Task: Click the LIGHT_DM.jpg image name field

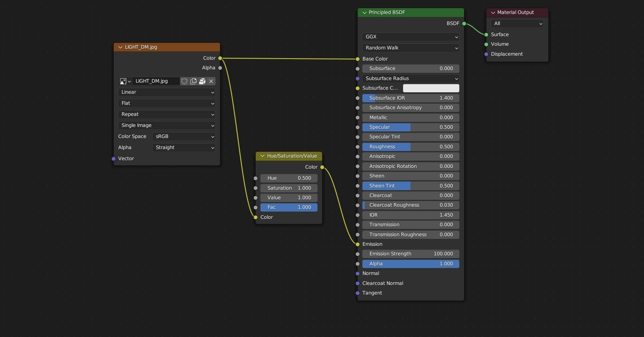Action: (x=155, y=81)
